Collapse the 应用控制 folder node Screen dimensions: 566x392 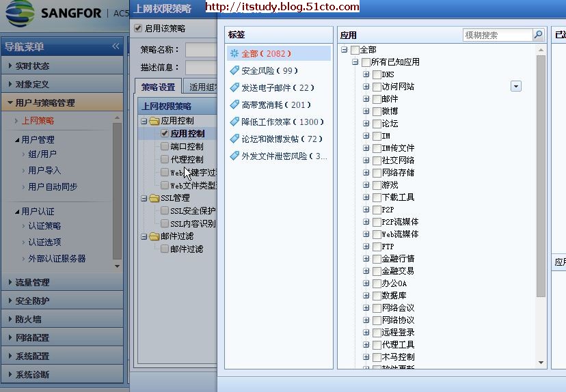coord(144,121)
